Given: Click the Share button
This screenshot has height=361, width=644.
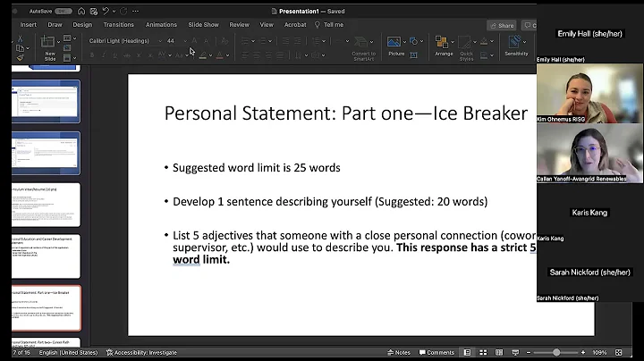Looking at the screenshot, I should pyautogui.click(x=502, y=25).
